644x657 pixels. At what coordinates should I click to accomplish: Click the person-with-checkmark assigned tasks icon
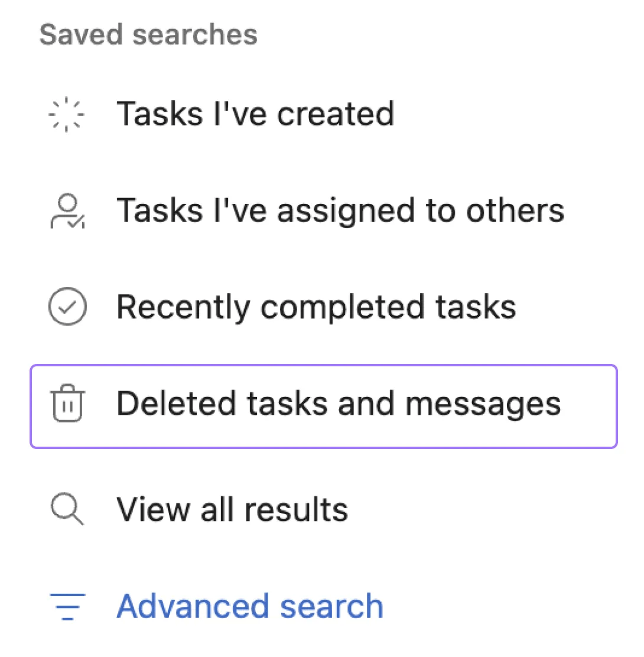(x=67, y=212)
